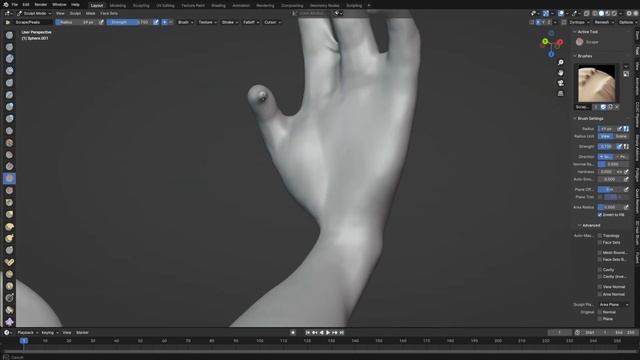Click the viewport pan hand icon
Viewport: 640px width, 360px height.
(561, 73)
